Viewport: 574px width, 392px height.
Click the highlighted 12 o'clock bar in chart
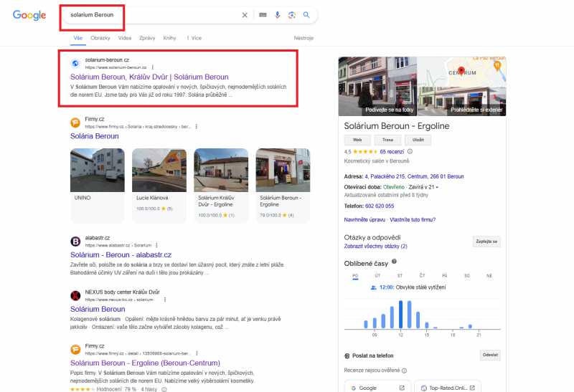click(401, 315)
